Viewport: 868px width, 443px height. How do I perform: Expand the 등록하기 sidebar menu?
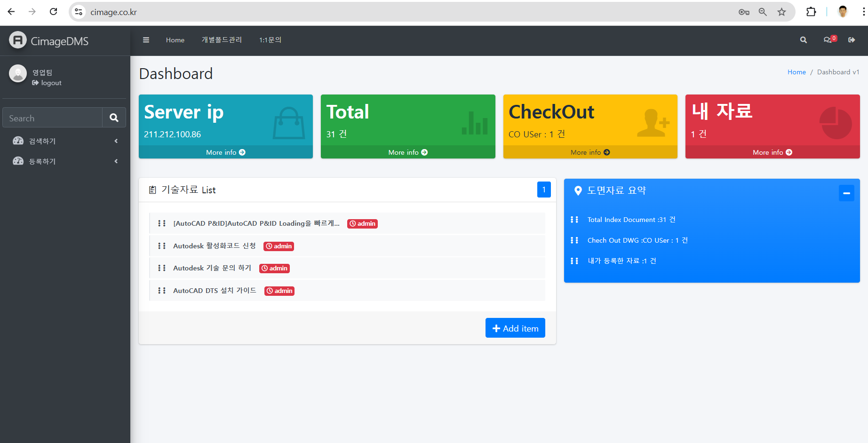point(65,161)
